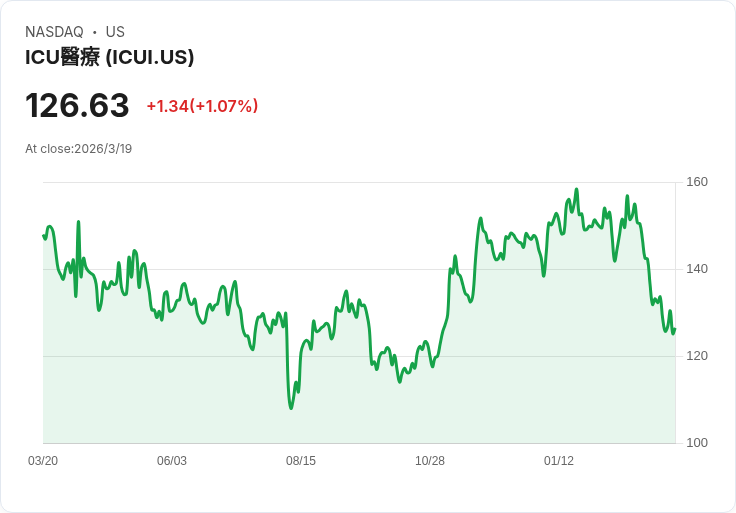The width and height of the screenshot is (736, 513).
Task: Click the 100 price axis label
Action: click(697, 443)
